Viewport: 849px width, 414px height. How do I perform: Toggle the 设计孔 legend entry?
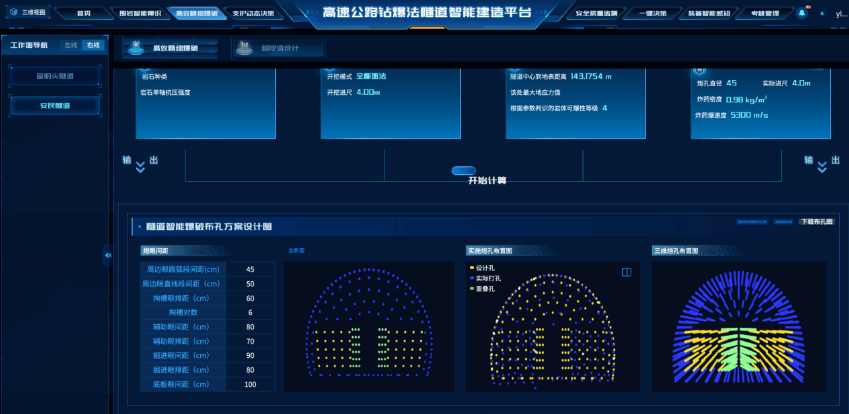488,268
